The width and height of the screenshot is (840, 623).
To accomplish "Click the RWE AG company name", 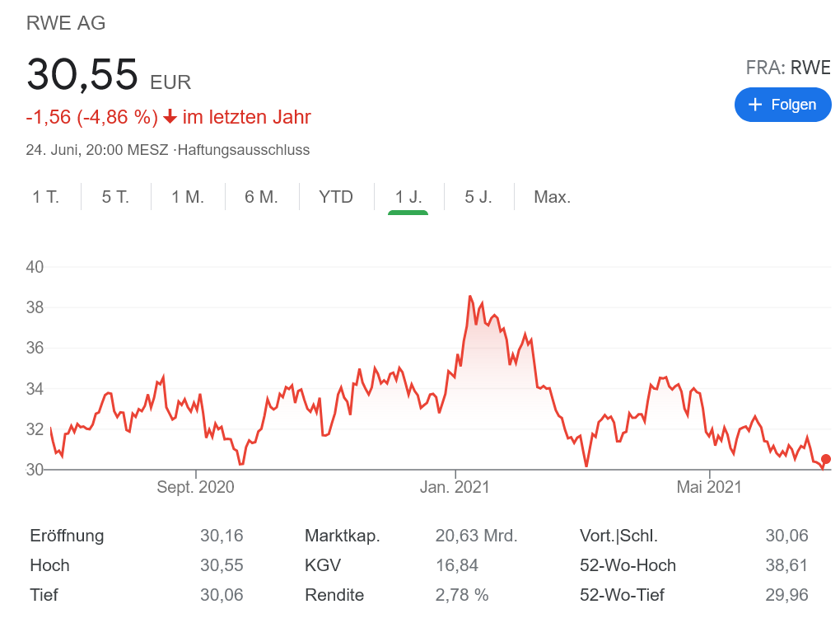I will 66,23.
